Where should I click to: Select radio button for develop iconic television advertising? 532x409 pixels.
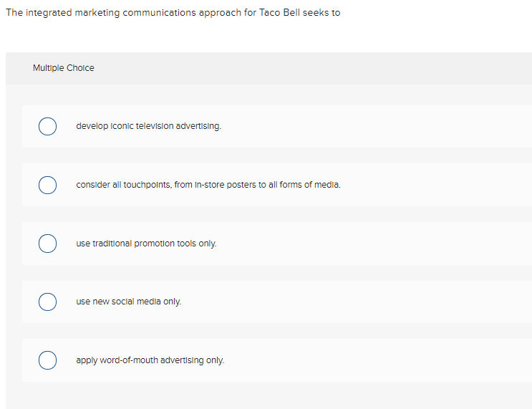(48, 127)
